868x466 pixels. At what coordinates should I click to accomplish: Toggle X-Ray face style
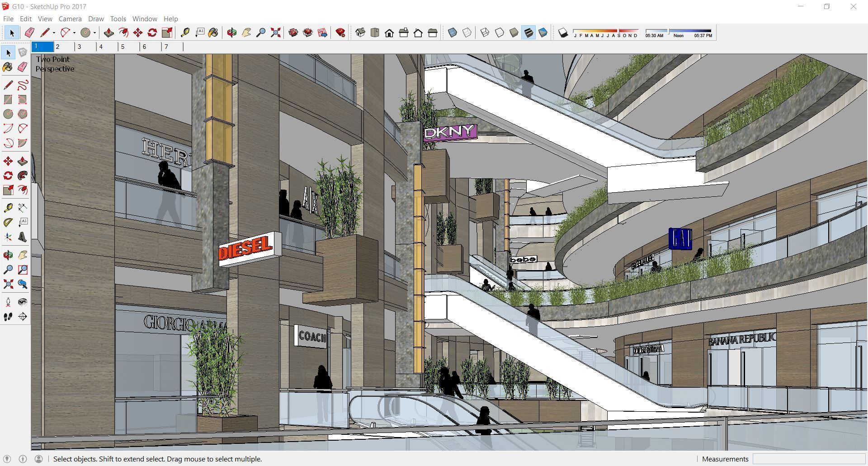coord(453,33)
